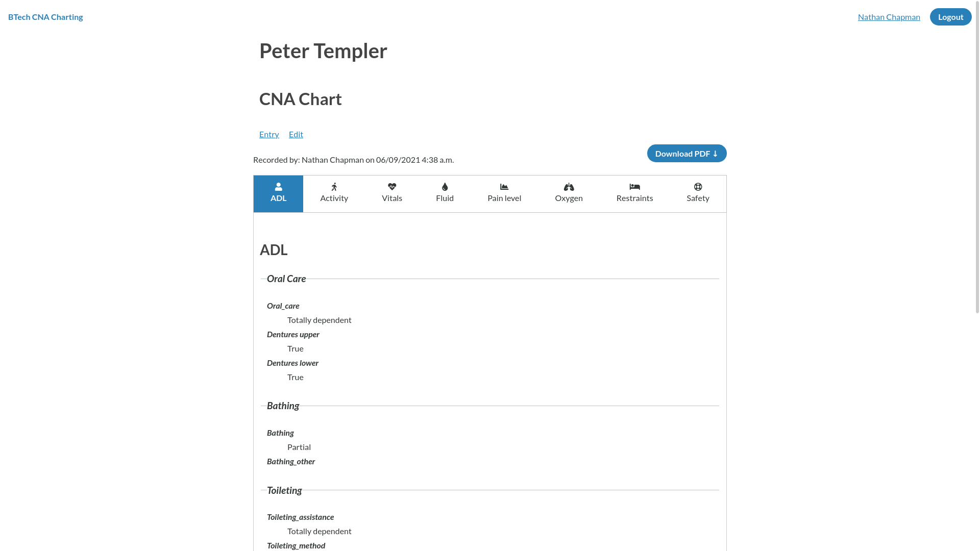The height and width of the screenshot is (551, 980).
Task: Click the bed Restraints icon
Action: point(634,187)
